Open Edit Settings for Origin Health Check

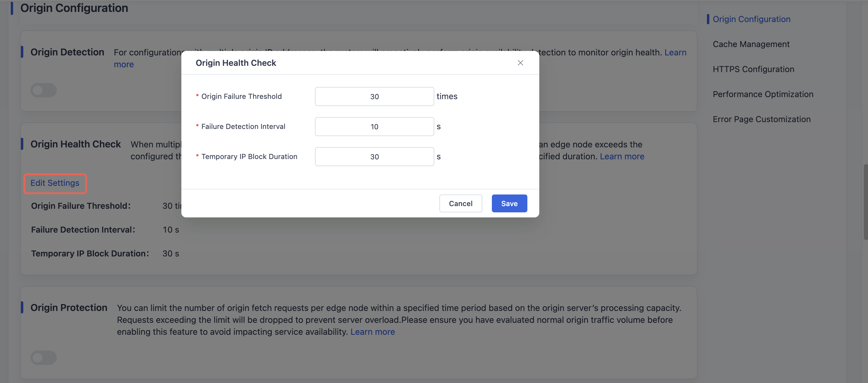(55, 183)
